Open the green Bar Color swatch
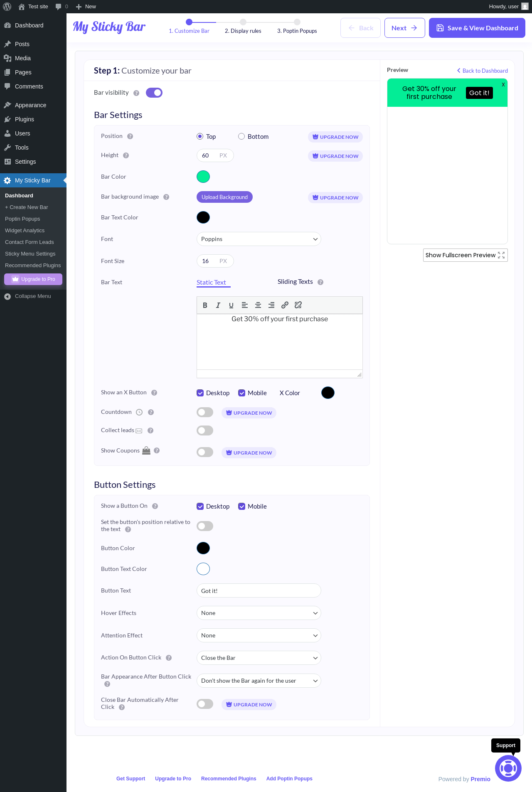The image size is (532, 792). click(203, 177)
